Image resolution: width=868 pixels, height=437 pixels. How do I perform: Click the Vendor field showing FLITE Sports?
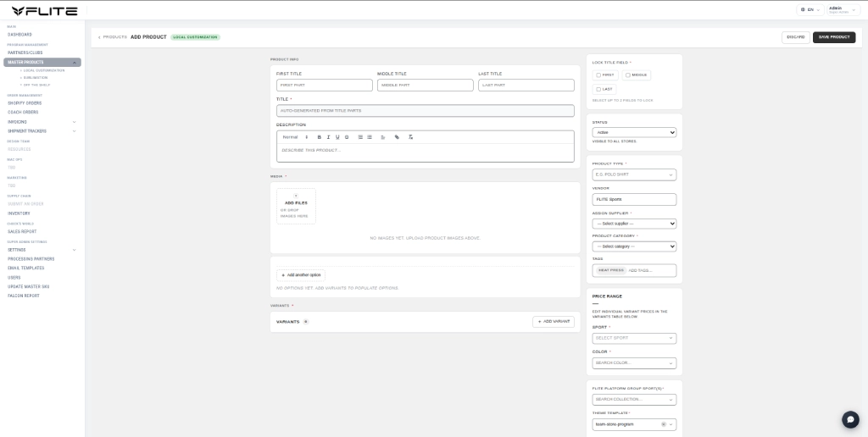[x=634, y=199]
